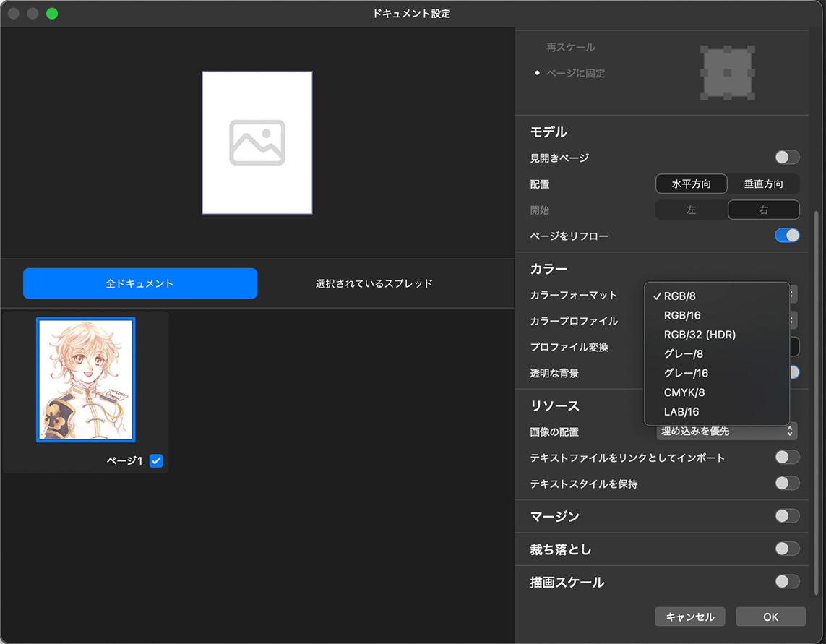Open the 画像の配置 dropdown
Viewport: 826px width, 644px height.
[x=727, y=432]
